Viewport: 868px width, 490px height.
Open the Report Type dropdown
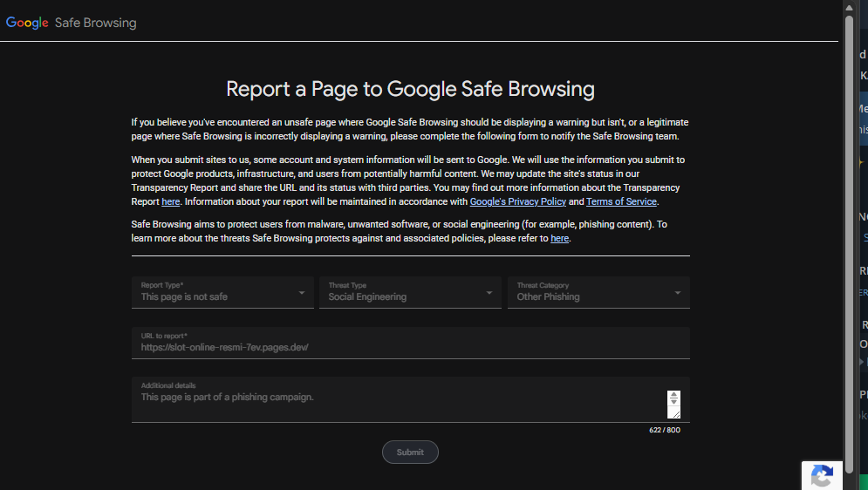click(222, 293)
